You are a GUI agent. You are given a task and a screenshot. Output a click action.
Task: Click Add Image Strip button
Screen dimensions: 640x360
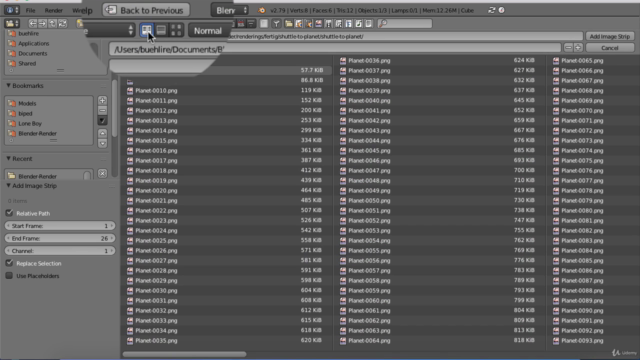point(610,36)
